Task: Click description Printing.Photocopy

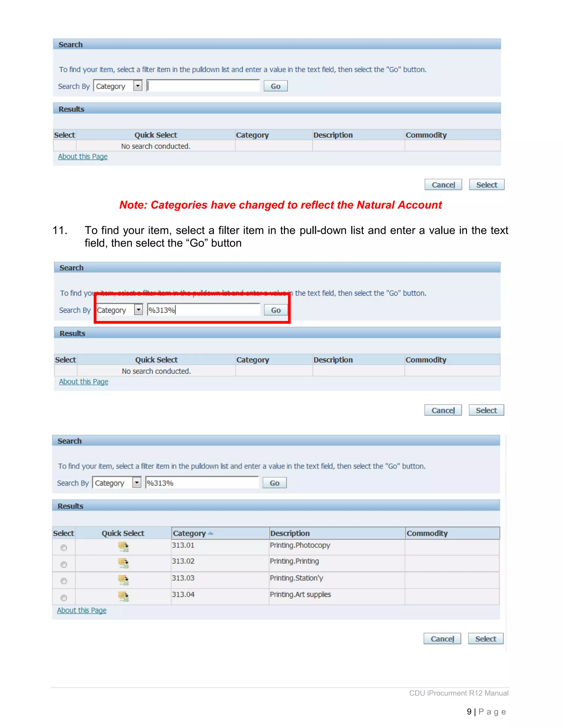Action: [x=300, y=545]
